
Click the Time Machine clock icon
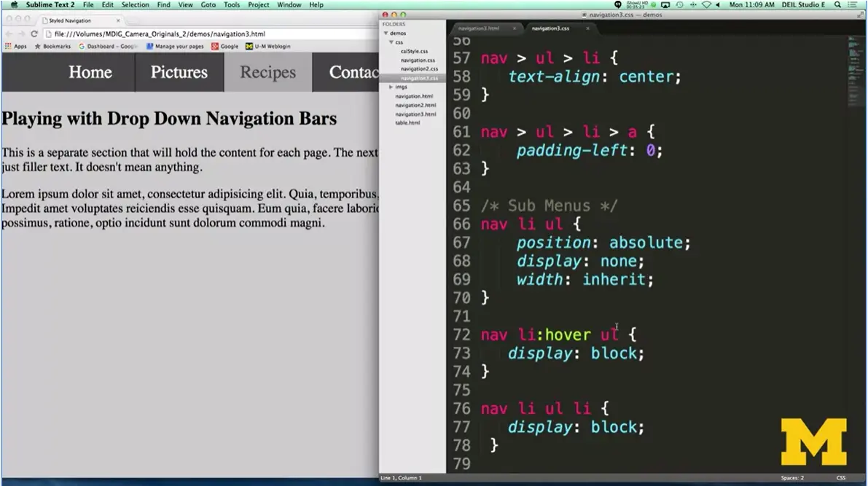coord(679,4)
